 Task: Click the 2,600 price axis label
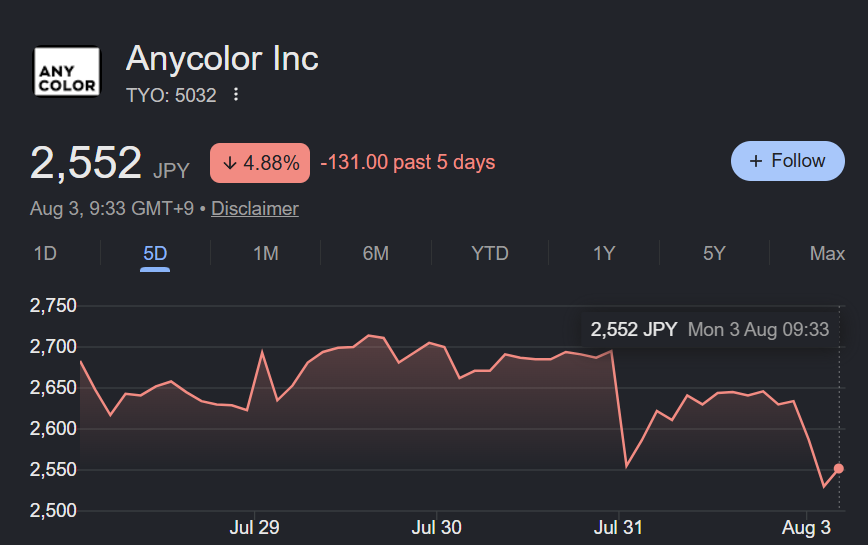pyautogui.click(x=53, y=429)
